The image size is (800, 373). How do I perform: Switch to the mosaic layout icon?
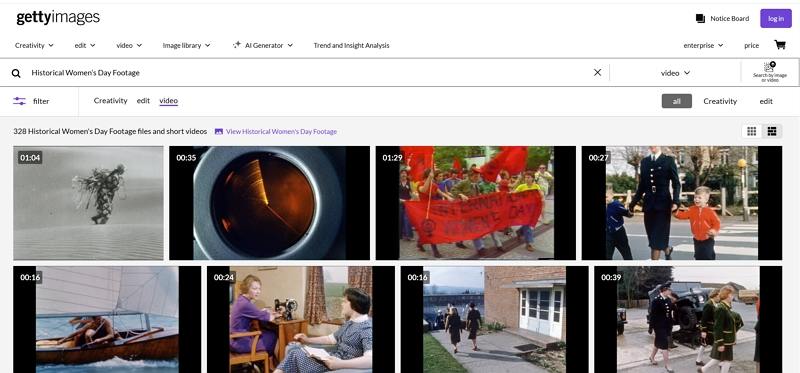772,131
